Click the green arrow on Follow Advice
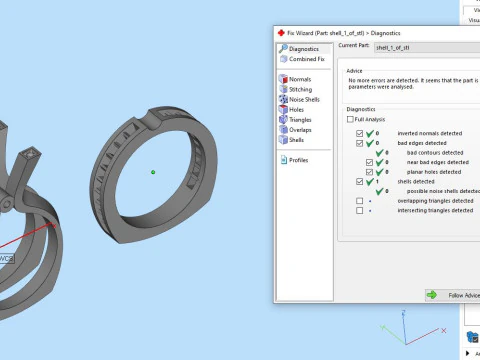Viewport: 480px width, 360px height. (x=432, y=295)
